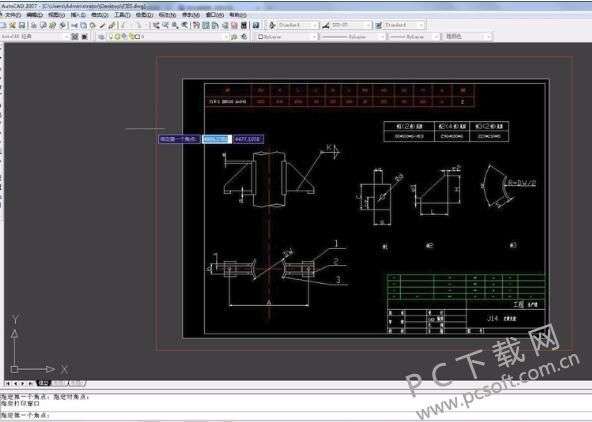This screenshot has width=592, height=422.
Task: Click the Undo arrow icon
Action: coord(123,25)
